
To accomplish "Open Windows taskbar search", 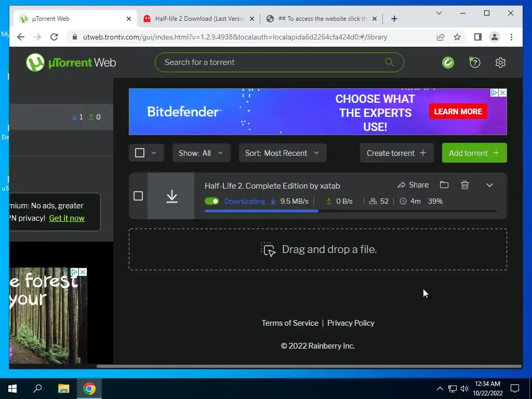I will pyautogui.click(x=37, y=389).
